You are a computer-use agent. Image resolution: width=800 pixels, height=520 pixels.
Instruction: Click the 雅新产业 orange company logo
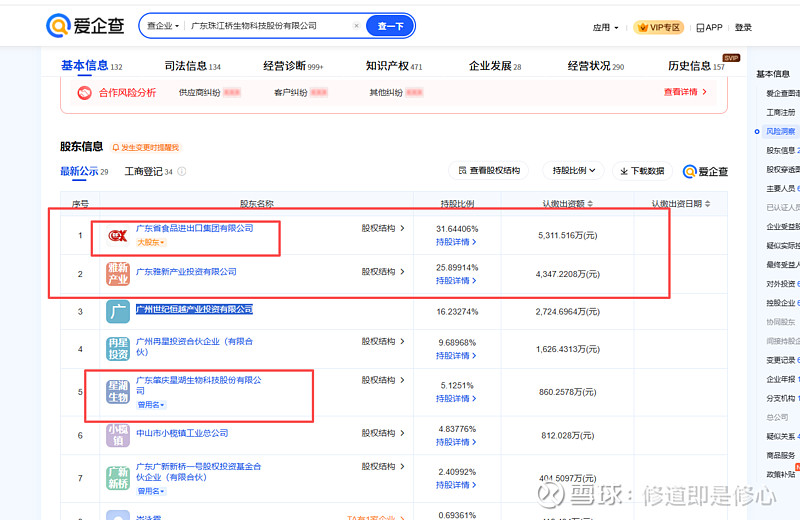click(118, 273)
